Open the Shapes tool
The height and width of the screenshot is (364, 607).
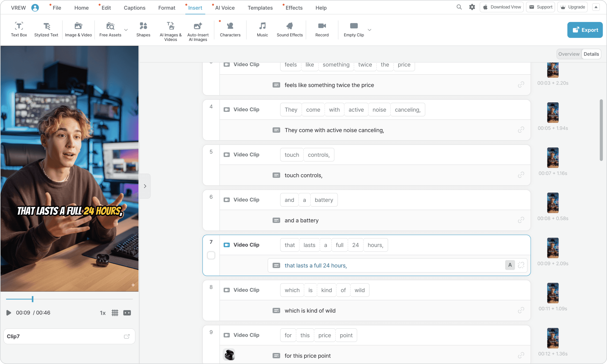point(143,29)
